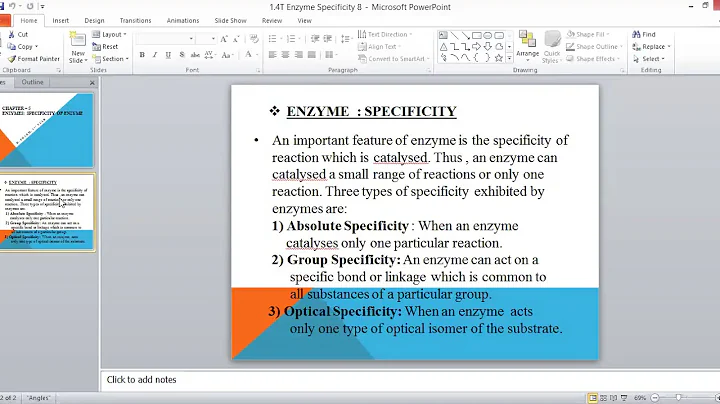Open Quick Styles gallery

(551, 47)
